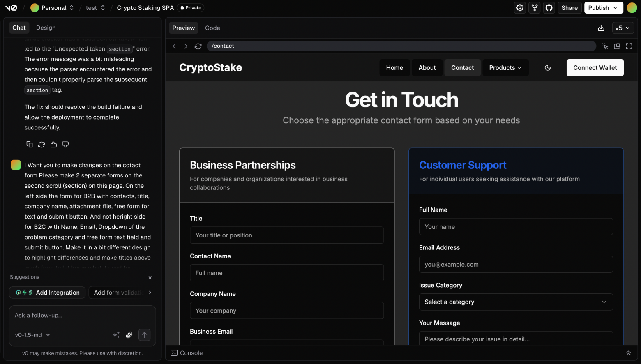Click the Share button
641x364 pixels.
pos(569,8)
